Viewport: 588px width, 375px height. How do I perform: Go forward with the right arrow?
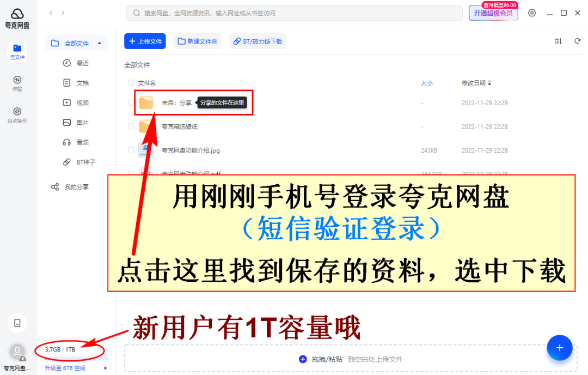(63, 13)
